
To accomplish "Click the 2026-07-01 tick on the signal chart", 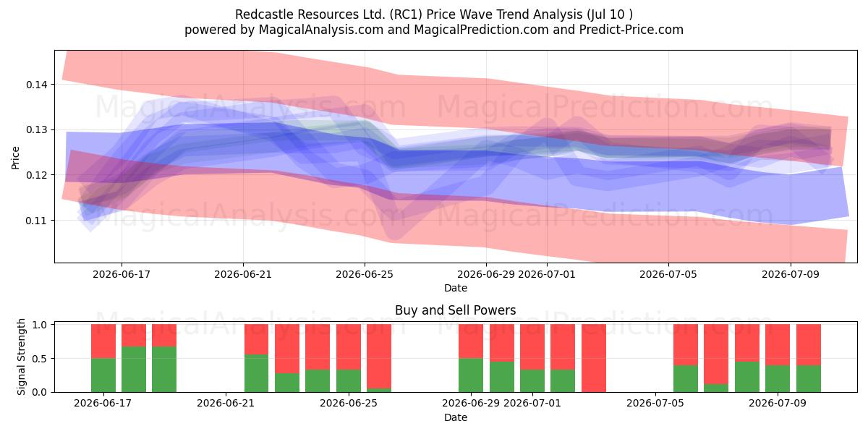I will point(532,404).
